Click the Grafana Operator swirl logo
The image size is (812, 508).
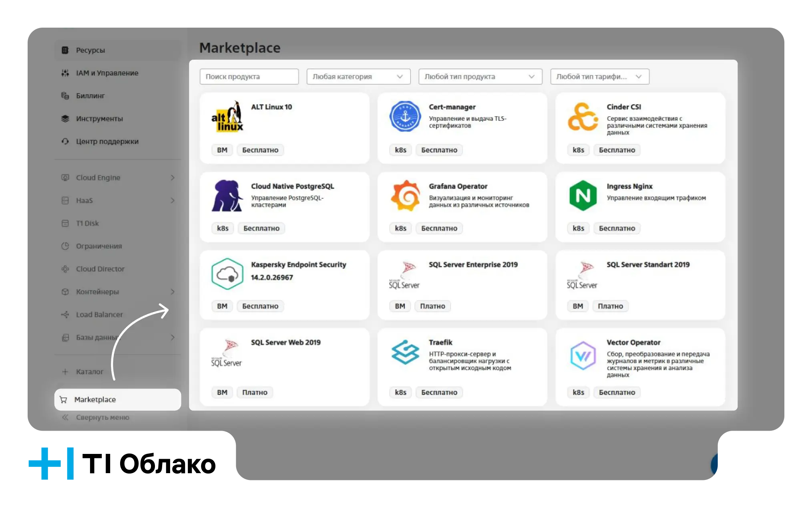405,196
